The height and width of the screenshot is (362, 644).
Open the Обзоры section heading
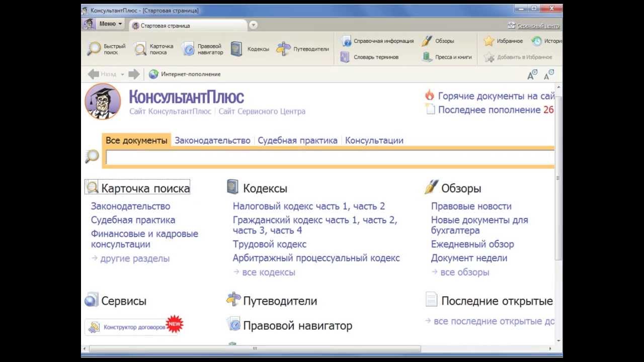(461, 189)
